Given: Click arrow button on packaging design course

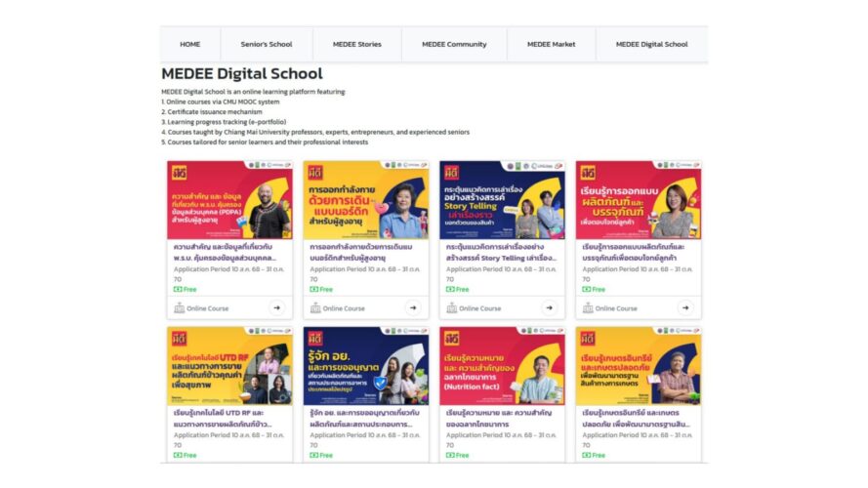Looking at the screenshot, I should [685, 308].
